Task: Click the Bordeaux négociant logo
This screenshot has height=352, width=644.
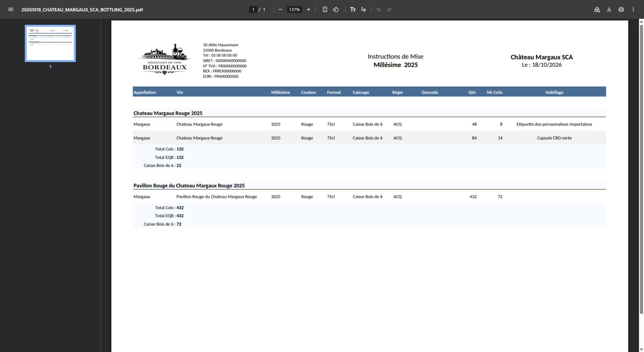Action: click(165, 59)
